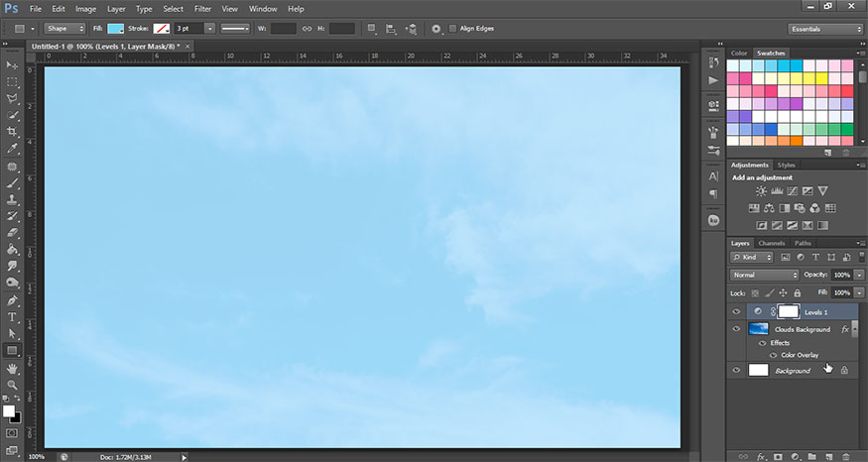Open the Essentials workspace dropdown
This screenshot has height=462, width=868.
(824, 29)
